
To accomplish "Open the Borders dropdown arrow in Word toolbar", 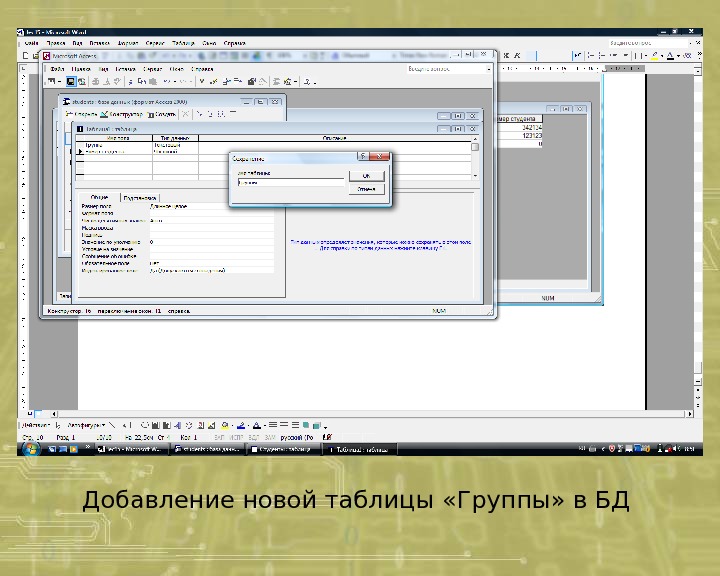I will [646, 56].
